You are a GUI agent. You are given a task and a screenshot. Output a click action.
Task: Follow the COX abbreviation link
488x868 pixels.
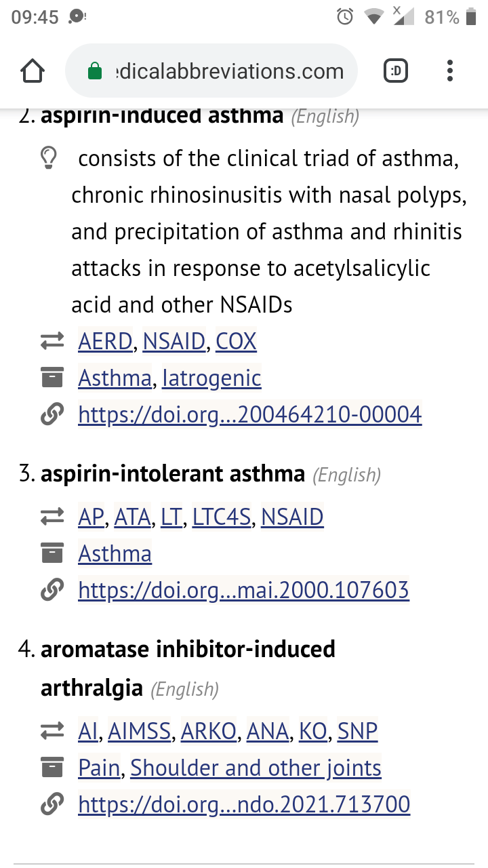coord(237,341)
